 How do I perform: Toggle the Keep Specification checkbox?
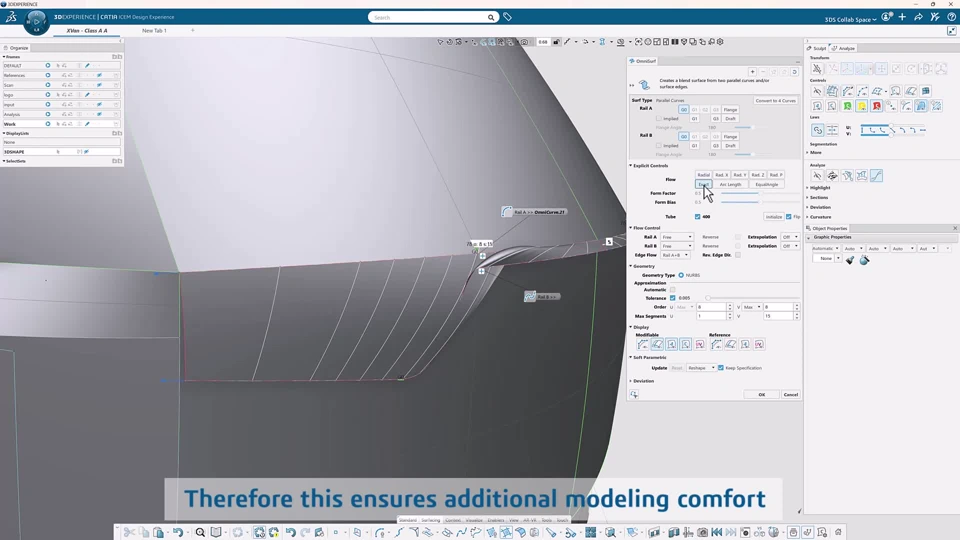point(721,368)
